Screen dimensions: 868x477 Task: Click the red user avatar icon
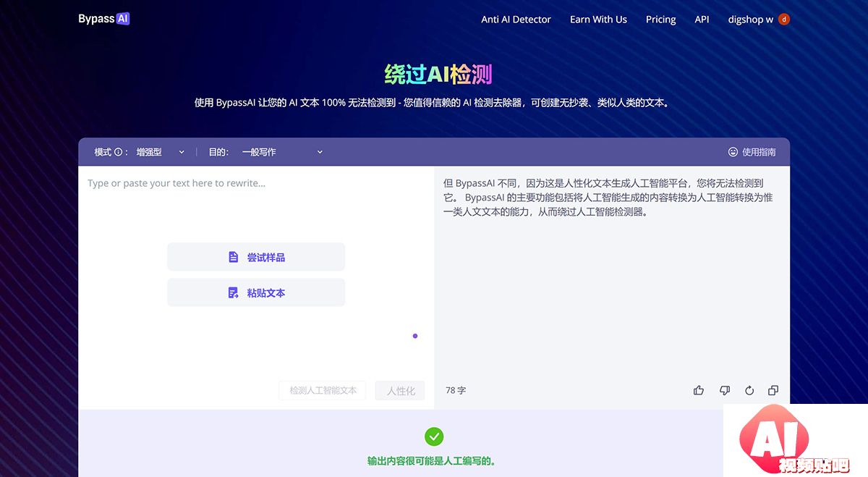pyautogui.click(x=784, y=20)
